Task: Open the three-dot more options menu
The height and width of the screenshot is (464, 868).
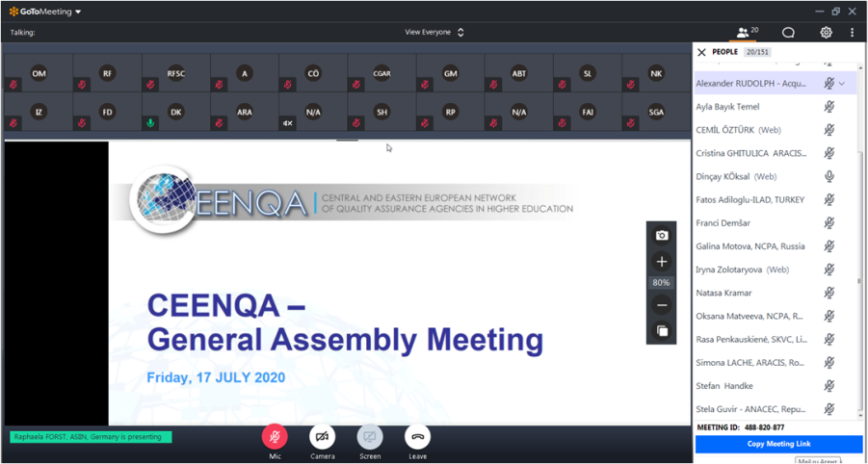Action: (x=853, y=33)
